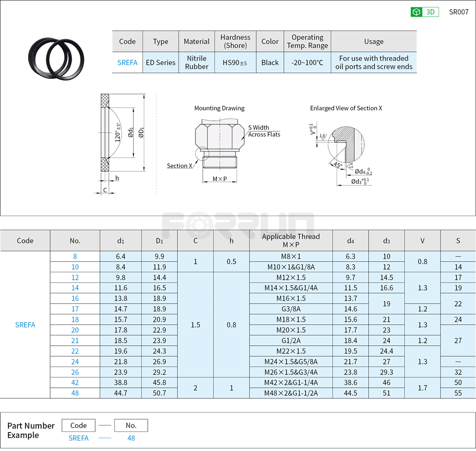The image size is (476, 451).
Task: Select size No. 26 link
Action: click(75, 372)
